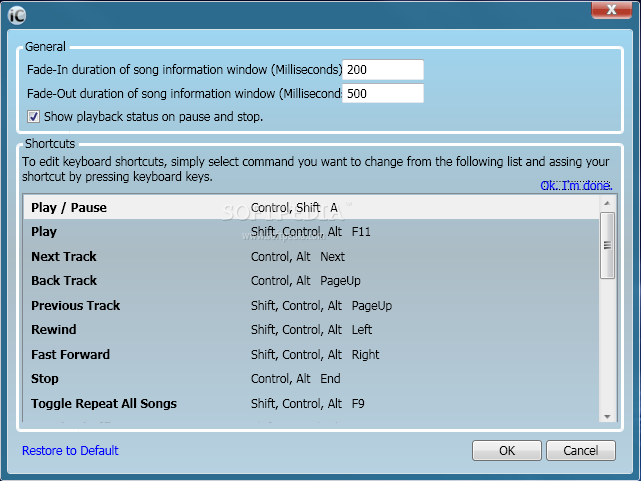This screenshot has width=641, height=481.
Task: Click the Control, Alt End shortcut value
Action: [x=296, y=379]
